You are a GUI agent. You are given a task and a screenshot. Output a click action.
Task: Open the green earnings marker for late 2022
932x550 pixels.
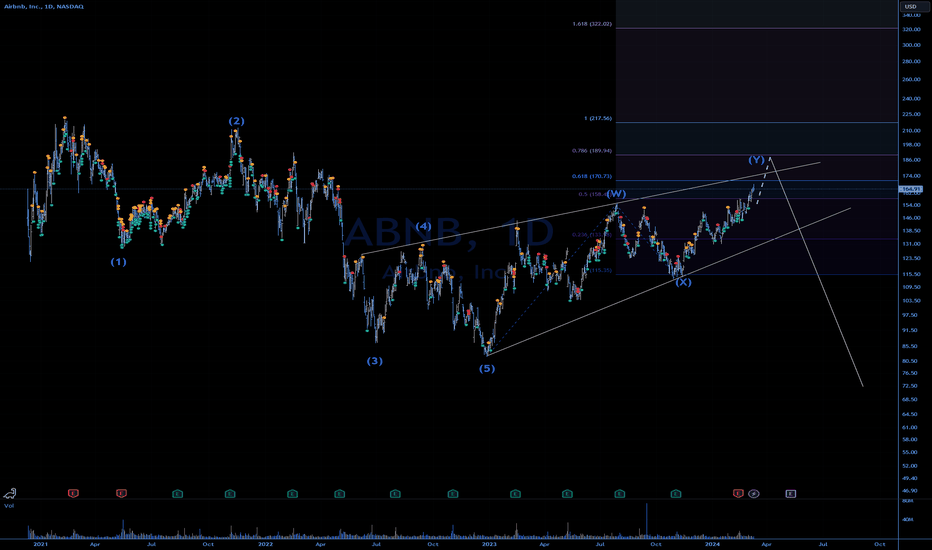[x=453, y=494]
